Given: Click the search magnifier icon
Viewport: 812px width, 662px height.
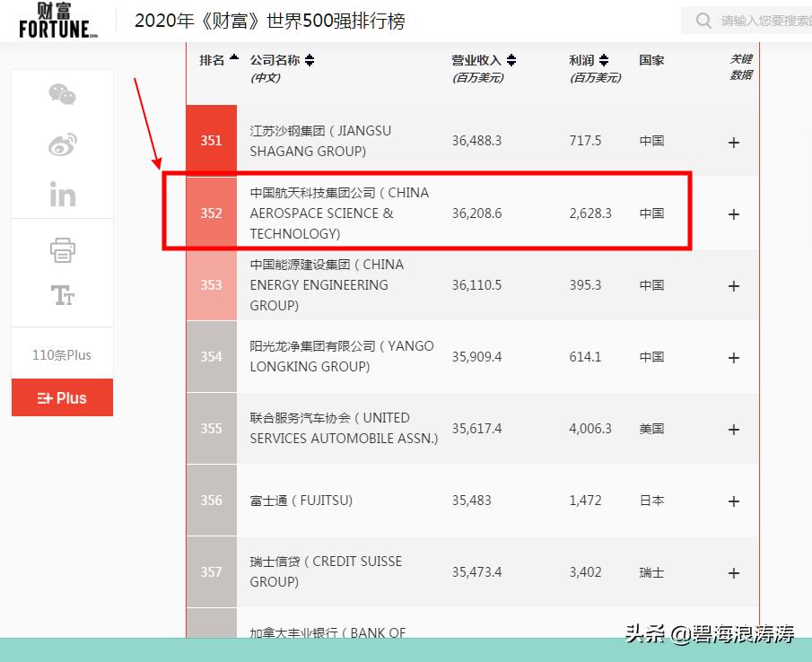Looking at the screenshot, I should (703, 20).
